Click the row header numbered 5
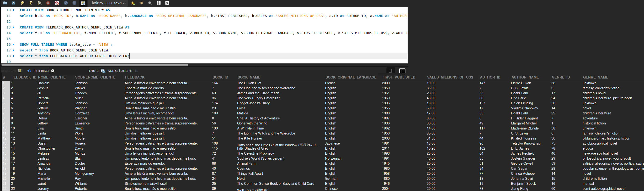 (5, 103)
